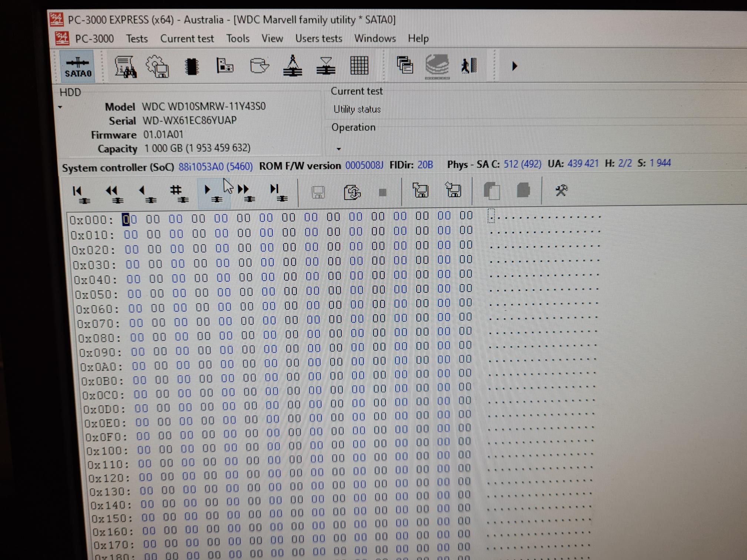Open the View menu
This screenshot has height=560, width=747.
272,39
